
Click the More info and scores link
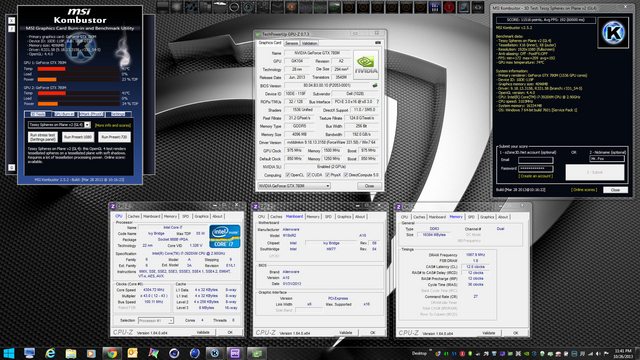[113, 125]
